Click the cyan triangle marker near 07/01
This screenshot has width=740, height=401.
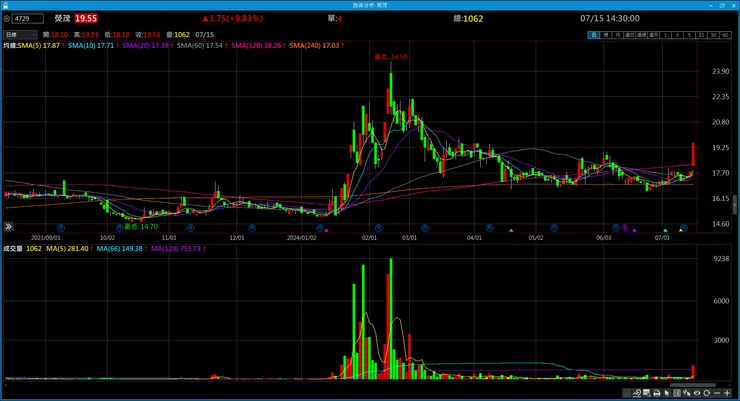[x=665, y=230]
